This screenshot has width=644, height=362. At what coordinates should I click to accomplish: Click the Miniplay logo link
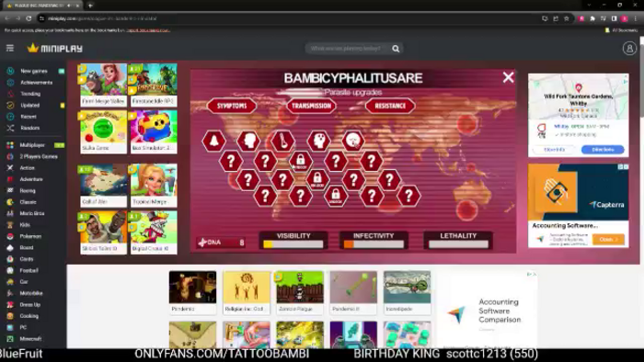point(54,49)
